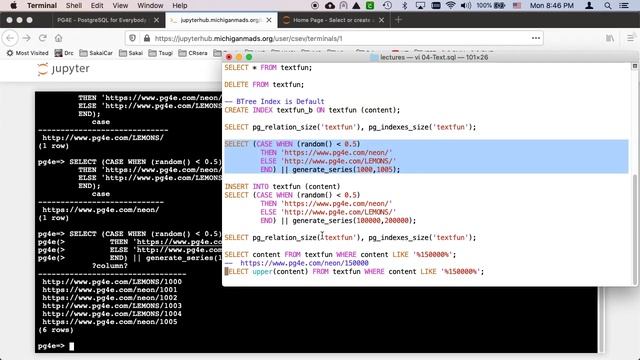The width and height of the screenshot is (640, 360).
Task: Open Most Visited bookmarks
Action: pyautogui.click(x=27, y=53)
